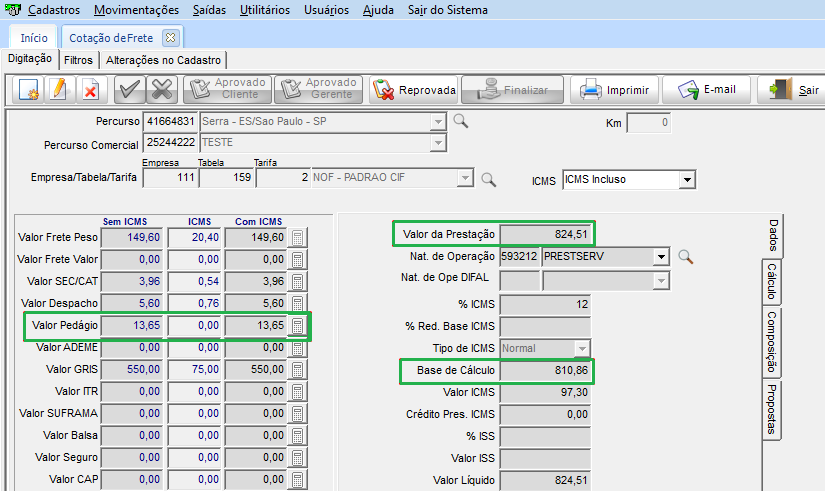This screenshot has width=825, height=491.
Task: Click the confirm checkmark toolbar icon
Action: click(x=129, y=90)
